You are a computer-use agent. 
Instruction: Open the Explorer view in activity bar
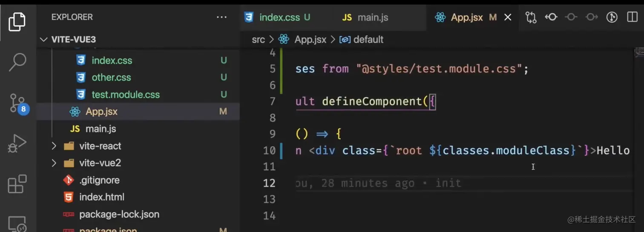tap(17, 21)
